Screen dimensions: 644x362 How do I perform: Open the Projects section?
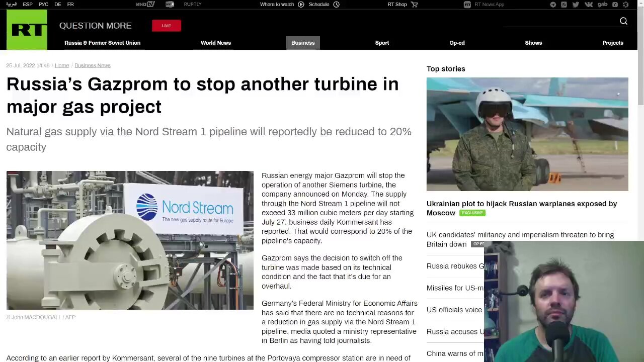(613, 43)
